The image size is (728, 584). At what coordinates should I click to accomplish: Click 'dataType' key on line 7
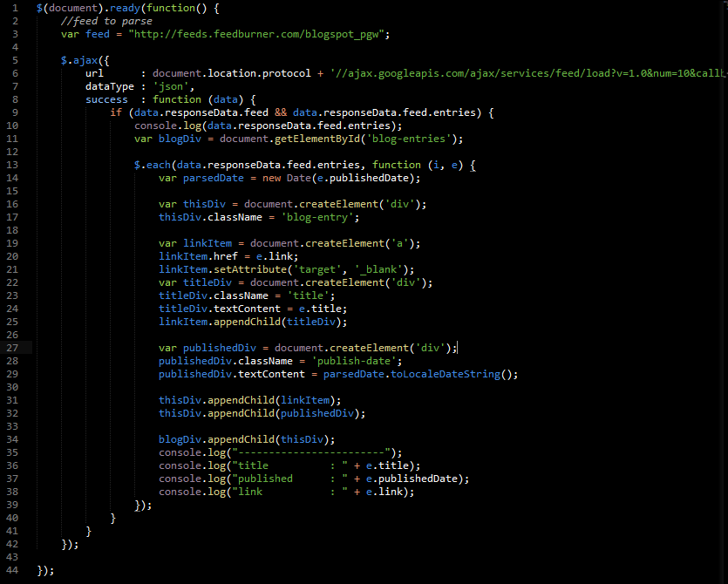pos(110,87)
